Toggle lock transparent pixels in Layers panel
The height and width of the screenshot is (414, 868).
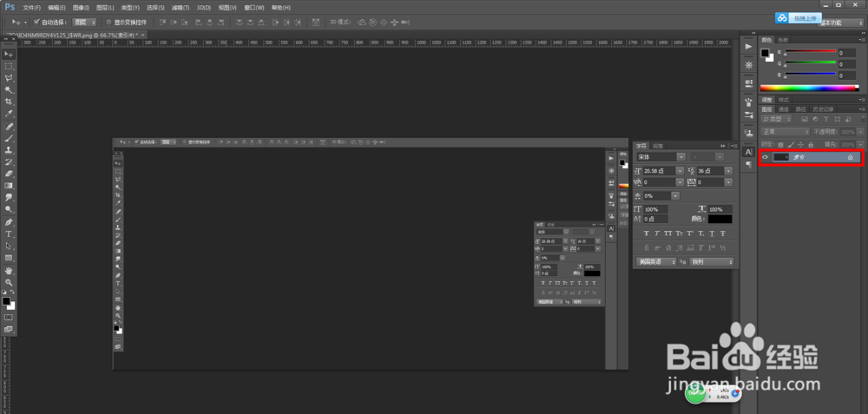[780, 144]
